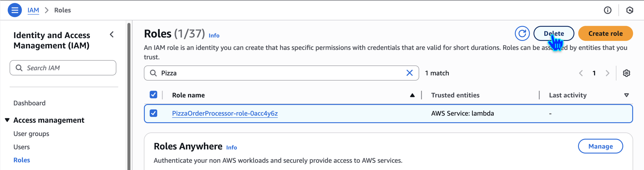Go to the next page of roles

(x=607, y=73)
